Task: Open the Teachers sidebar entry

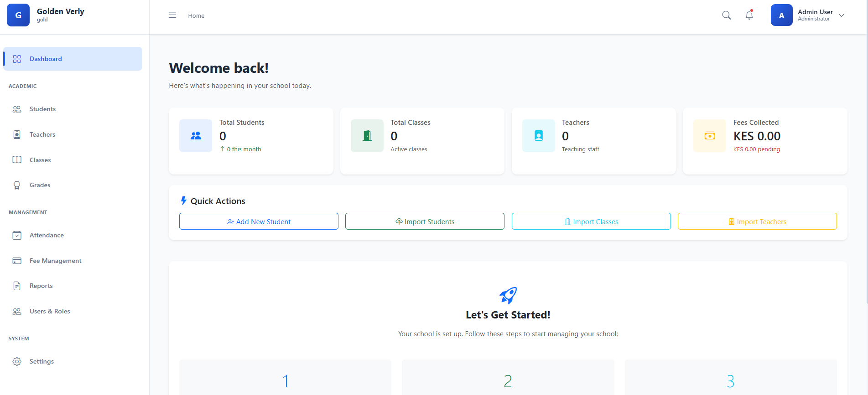Action: pos(73,134)
